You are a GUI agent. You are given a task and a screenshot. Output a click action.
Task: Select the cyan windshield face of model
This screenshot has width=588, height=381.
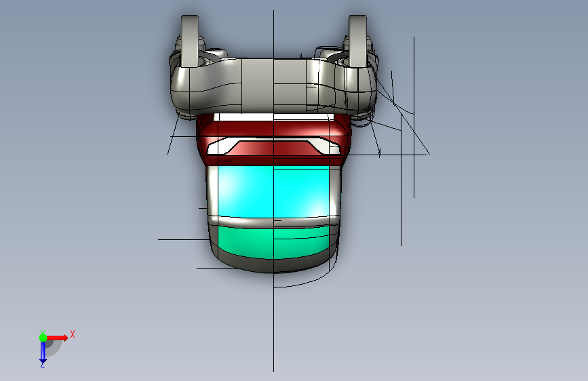(x=274, y=192)
